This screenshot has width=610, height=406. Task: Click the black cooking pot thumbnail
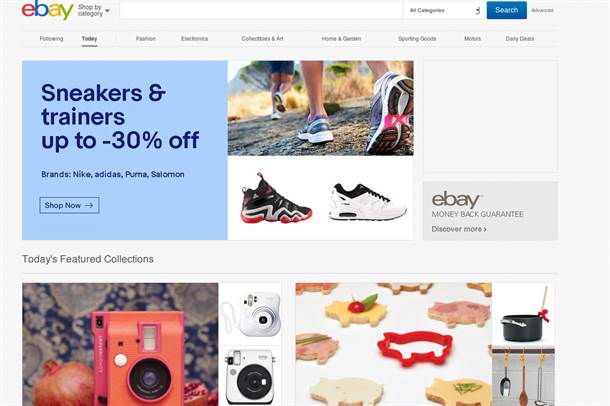pyautogui.click(x=523, y=314)
